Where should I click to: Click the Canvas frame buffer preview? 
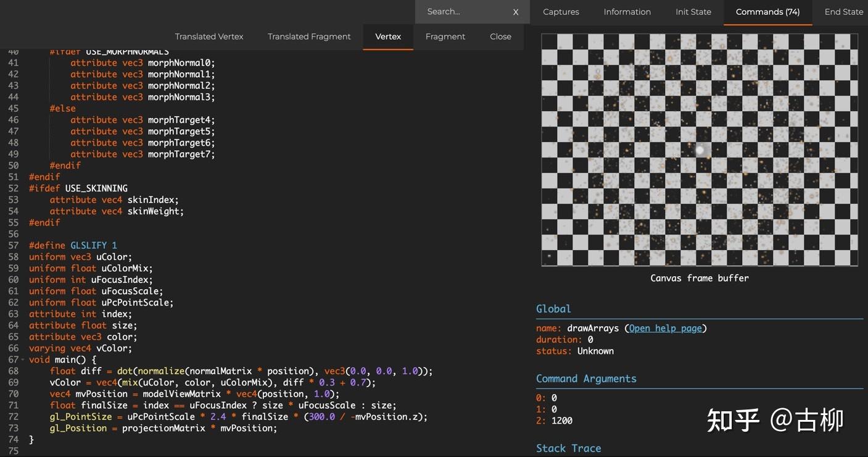point(700,150)
